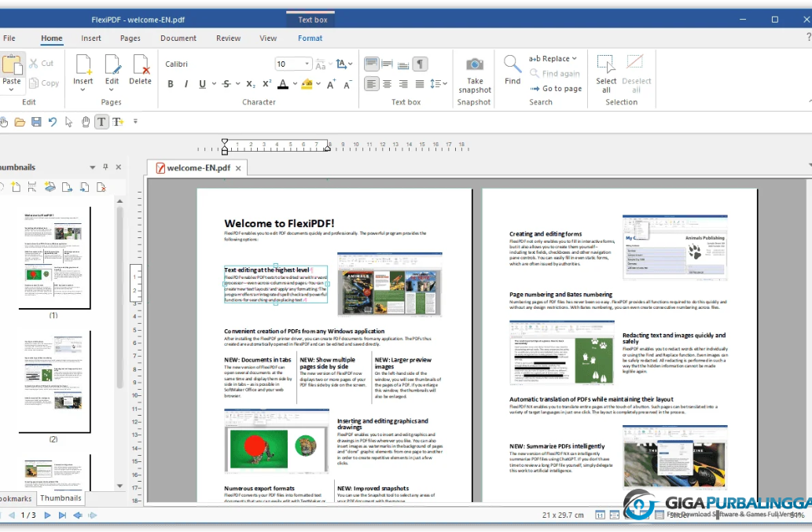Image resolution: width=812 pixels, height=532 pixels.
Task: Toggle Strikethrough formatting
Action: click(226, 84)
